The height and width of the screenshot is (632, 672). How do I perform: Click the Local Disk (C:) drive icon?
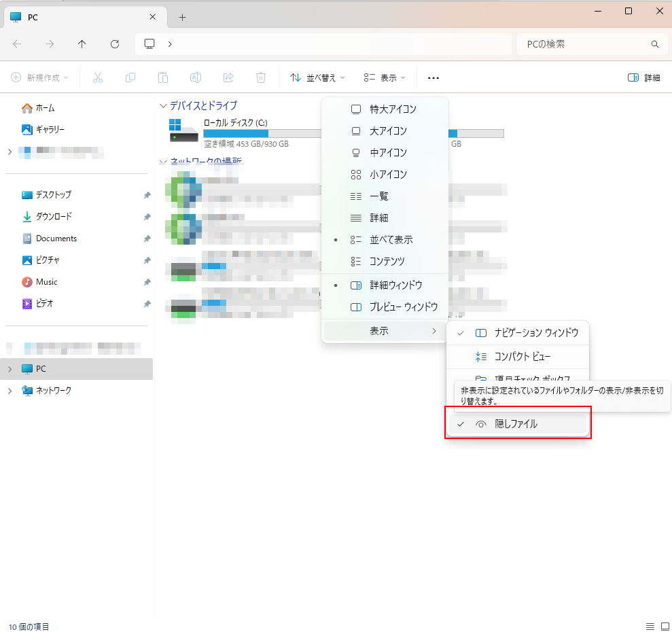pyautogui.click(x=183, y=132)
